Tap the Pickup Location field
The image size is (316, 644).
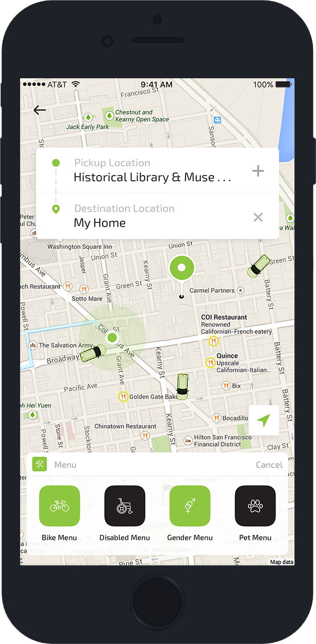tap(152, 171)
